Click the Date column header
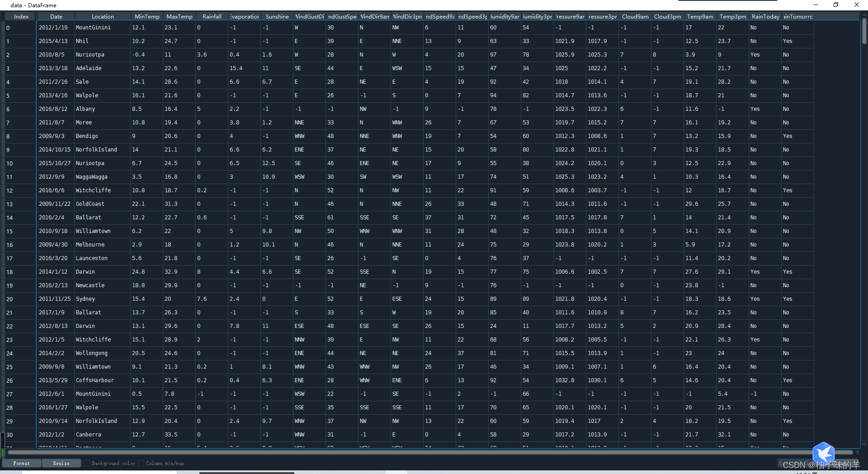Image resolution: width=868 pixels, height=474 pixels. pos(56,17)
